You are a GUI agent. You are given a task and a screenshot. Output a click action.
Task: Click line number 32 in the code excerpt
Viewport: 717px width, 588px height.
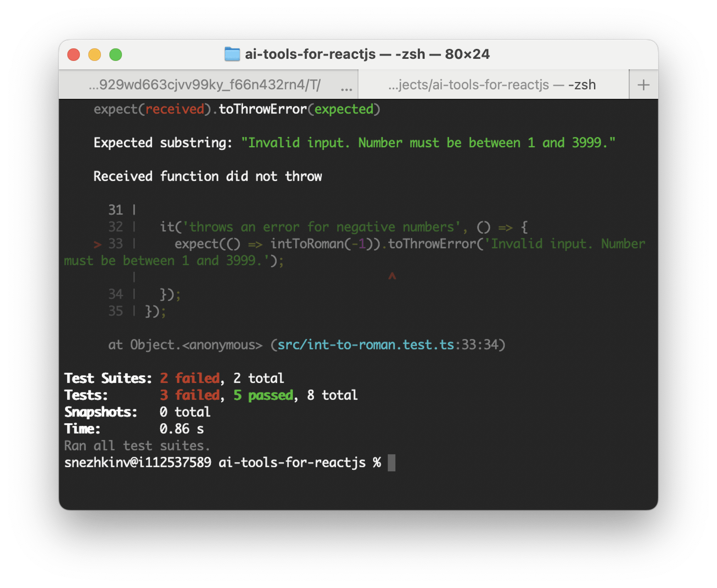coord(115,227)
